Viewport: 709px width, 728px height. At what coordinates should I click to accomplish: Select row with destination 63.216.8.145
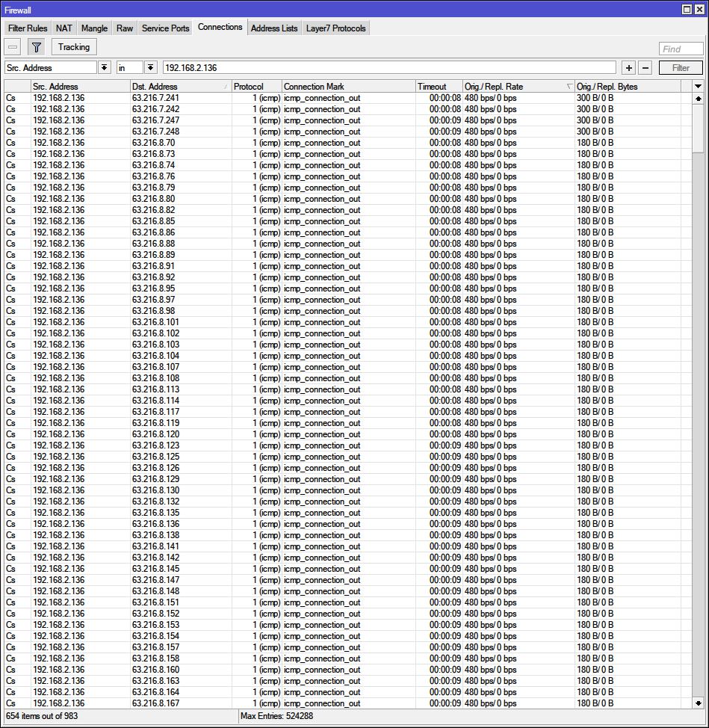click(347, 568)
